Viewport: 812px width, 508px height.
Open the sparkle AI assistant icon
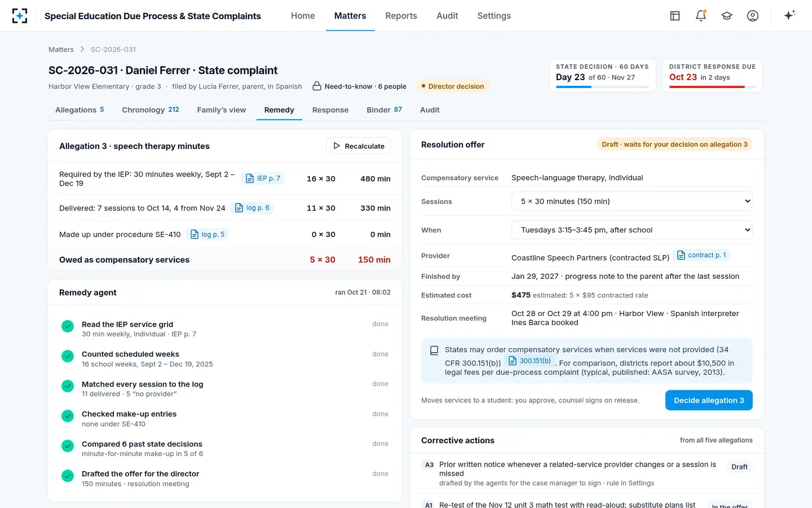789,15
